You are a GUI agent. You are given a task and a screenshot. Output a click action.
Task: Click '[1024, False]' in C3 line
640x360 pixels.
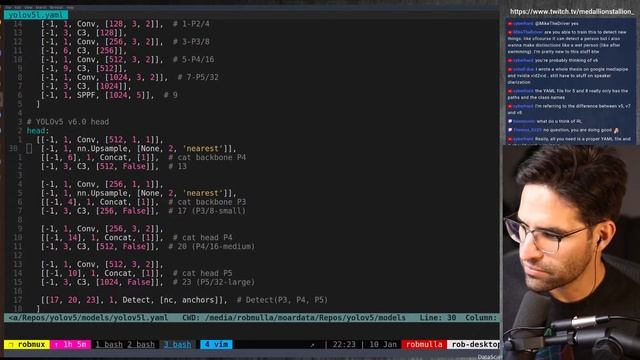point(127,282)
